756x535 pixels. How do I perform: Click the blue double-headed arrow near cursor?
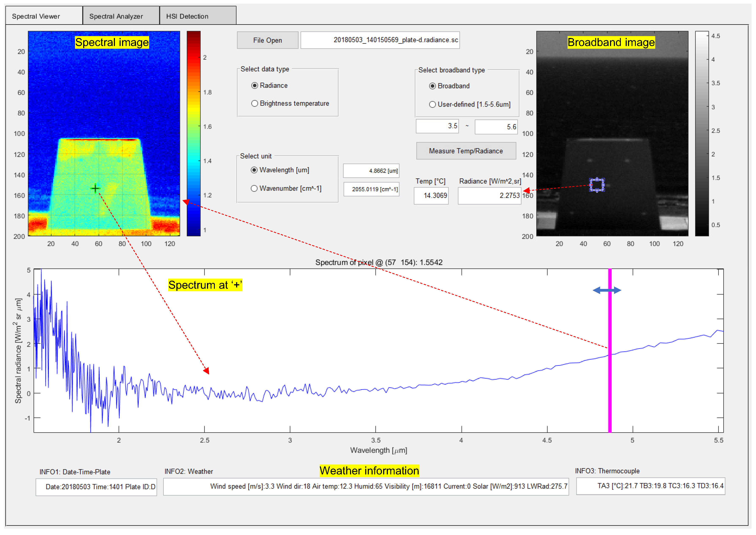607,290
